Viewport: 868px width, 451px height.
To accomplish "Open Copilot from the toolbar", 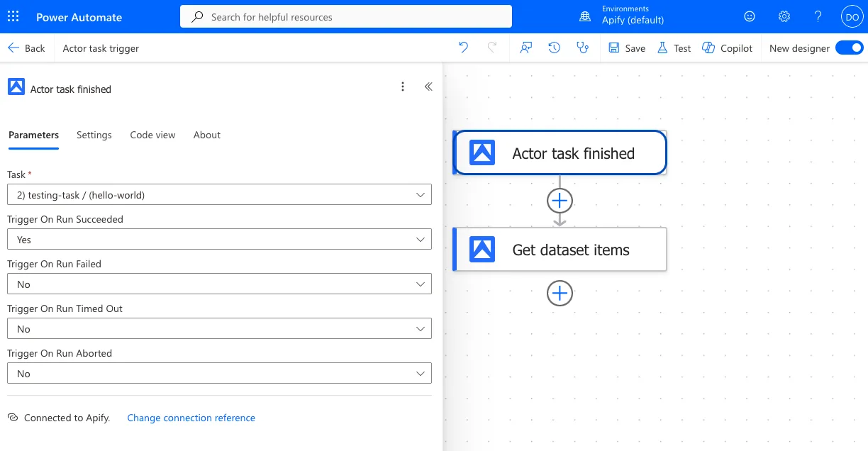I will point(727,48).
